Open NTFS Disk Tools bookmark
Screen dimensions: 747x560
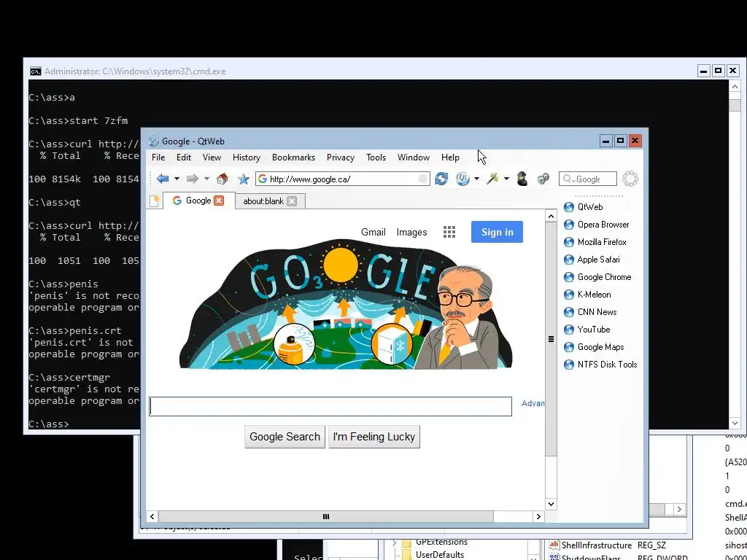[600, 365]
